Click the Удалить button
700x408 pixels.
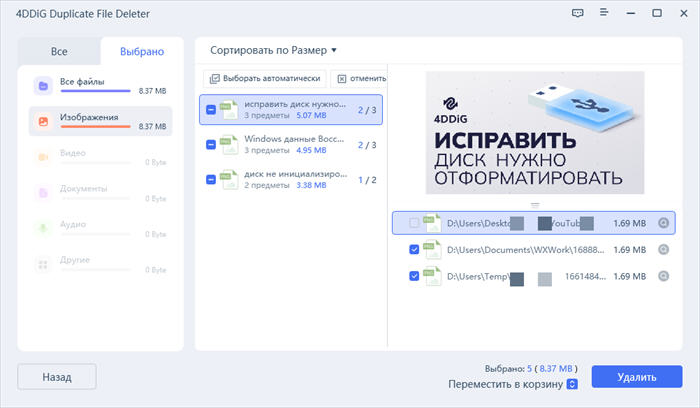click(637, 377)
